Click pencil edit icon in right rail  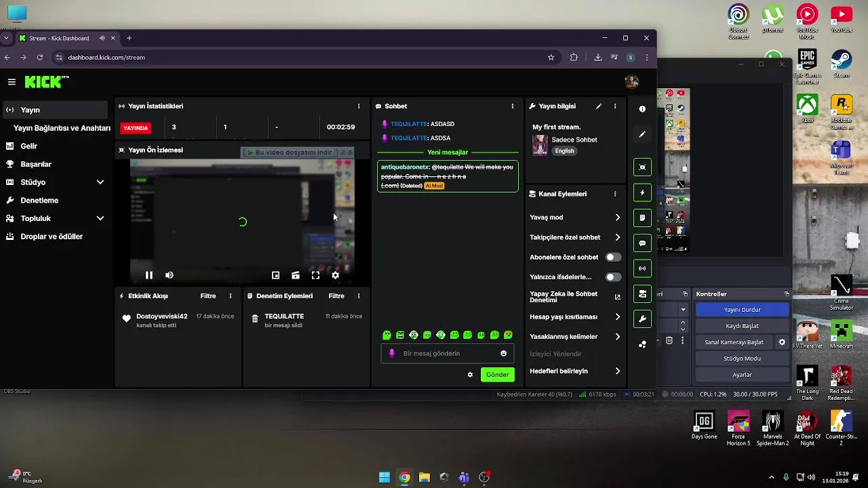pyautogui.click(x=642, y=134)
